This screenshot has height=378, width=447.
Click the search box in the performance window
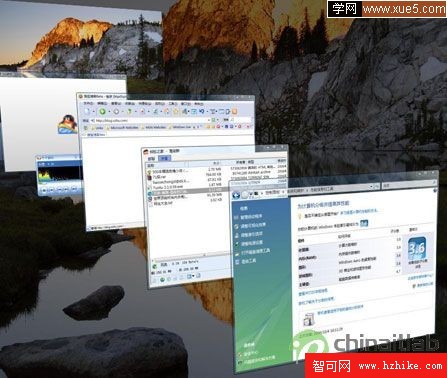(x=409, y=184)
